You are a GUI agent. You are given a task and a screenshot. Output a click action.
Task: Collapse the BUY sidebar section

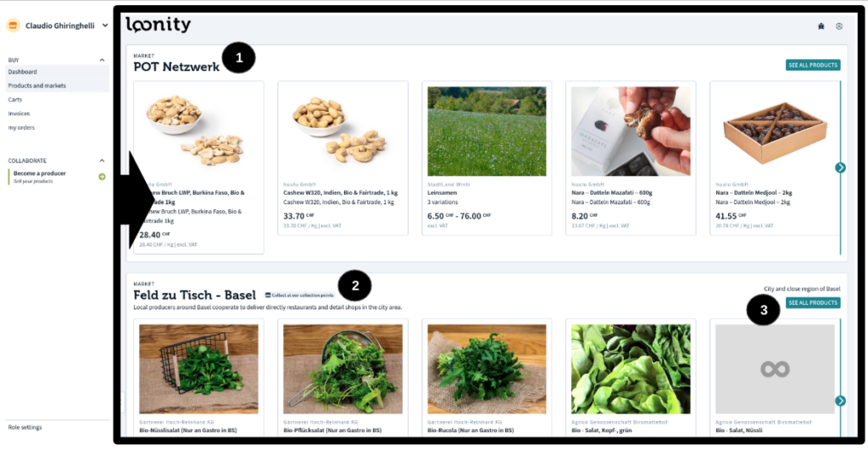coord(102,60)
